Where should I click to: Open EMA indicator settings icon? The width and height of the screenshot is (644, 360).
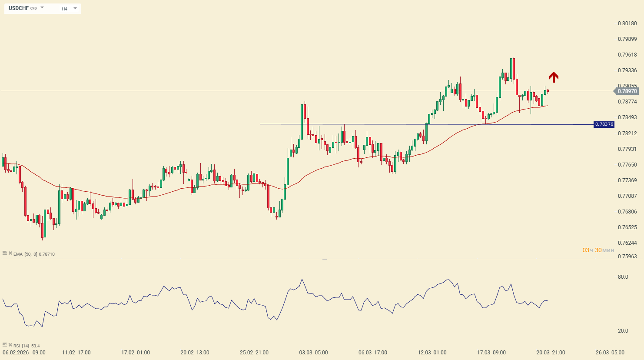click(x=5, y=253)
